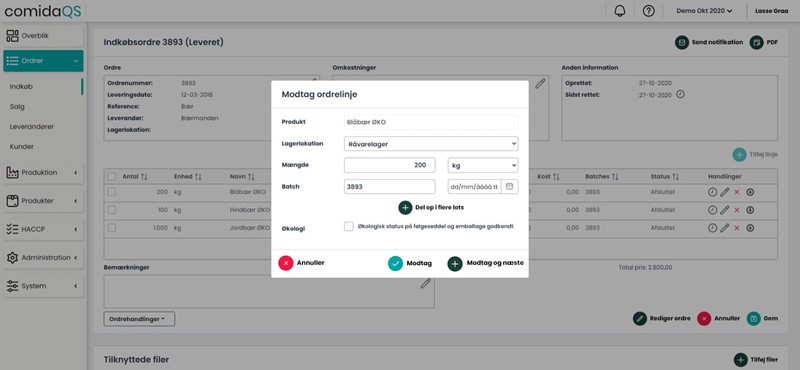
Task: Sort the table by Enhed column
Action: click(x=188, y=177)
